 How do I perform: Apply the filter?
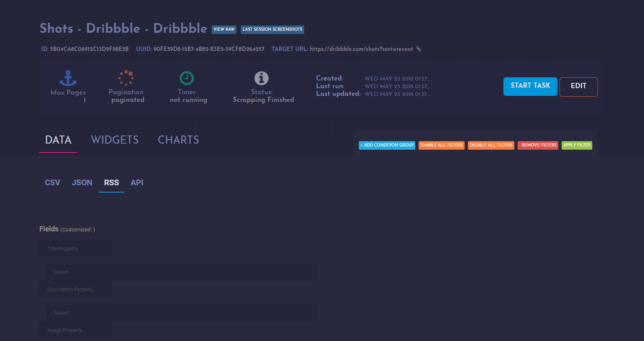click(x=577, y=145)
